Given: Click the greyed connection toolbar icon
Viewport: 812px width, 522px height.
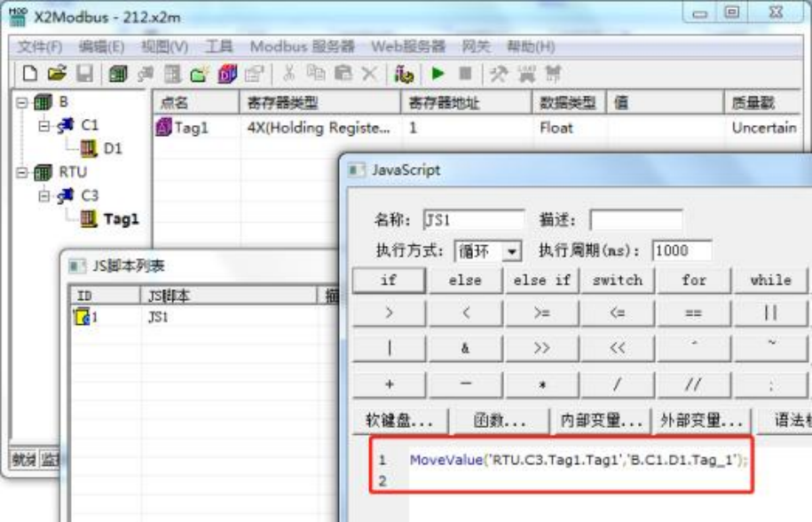Looking at the screenshot, I should click(146, 75).
